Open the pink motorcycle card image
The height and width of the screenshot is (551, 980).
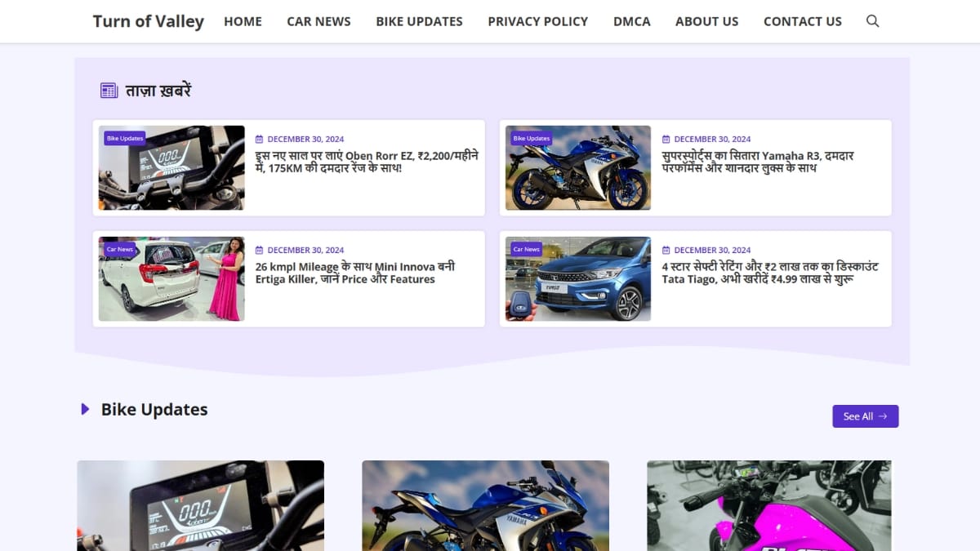pos(768,506)
